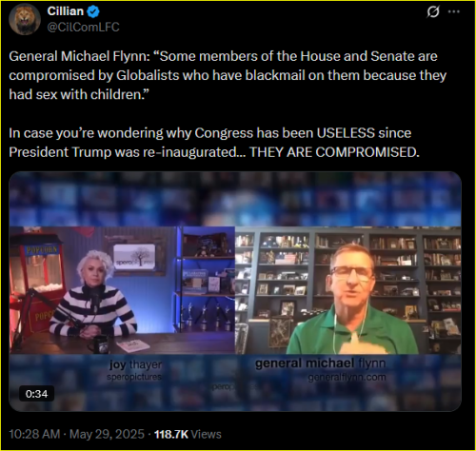Screen dimensions: 476x451
Task: Click the Grok slashed-circle icon
Action: [433, 11]
